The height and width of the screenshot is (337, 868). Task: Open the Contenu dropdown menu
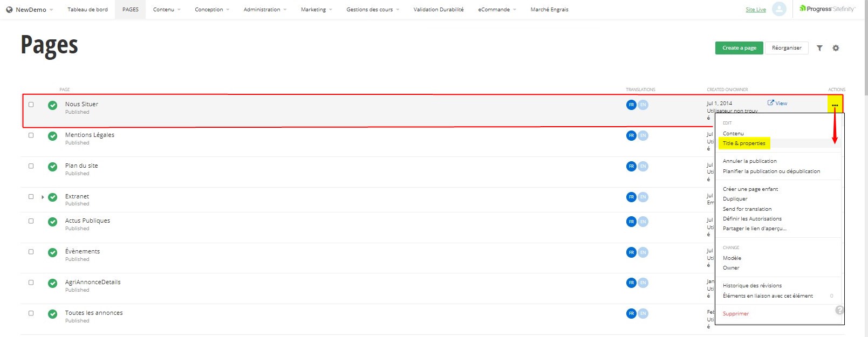tap(167, 10)
